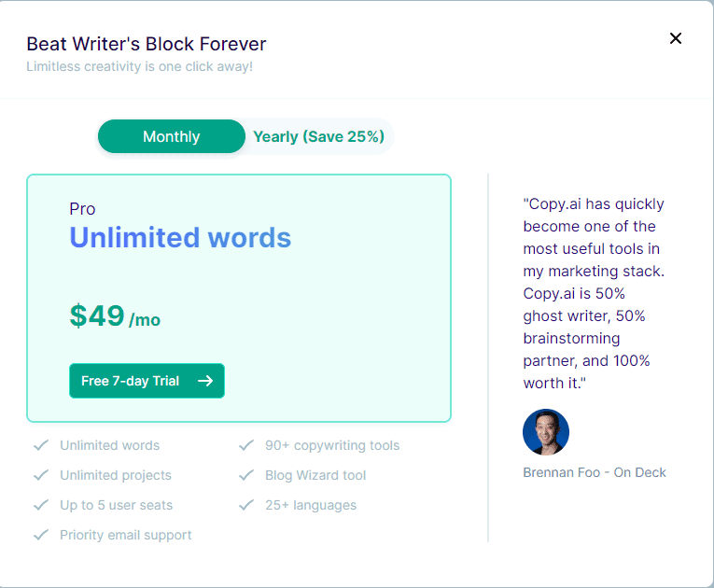Close the pricing dialog with the X icon
The width and height of the screenshot is (714, 588).
[676, 38]
